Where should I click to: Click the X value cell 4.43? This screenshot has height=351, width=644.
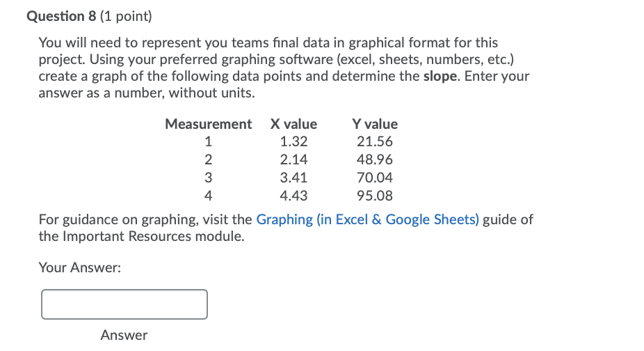293,196
